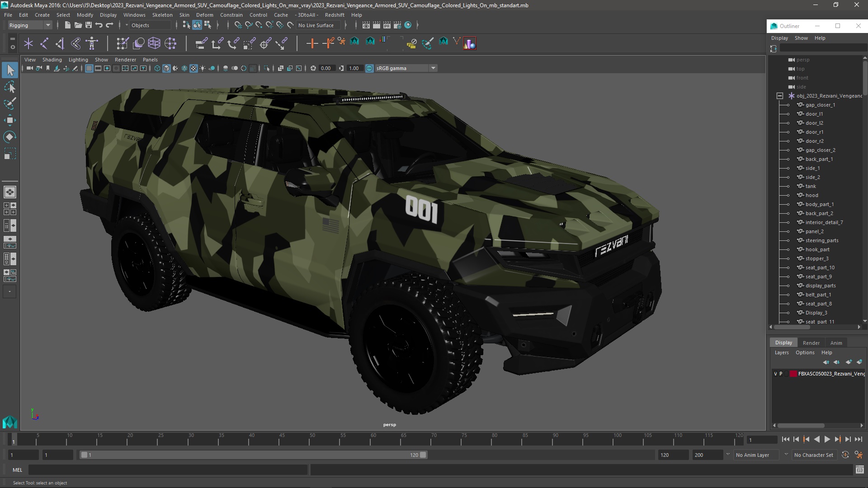Open the Rigging menu set dropdown
This screenshot has width=868, height=488.
[x=30, y=25]
